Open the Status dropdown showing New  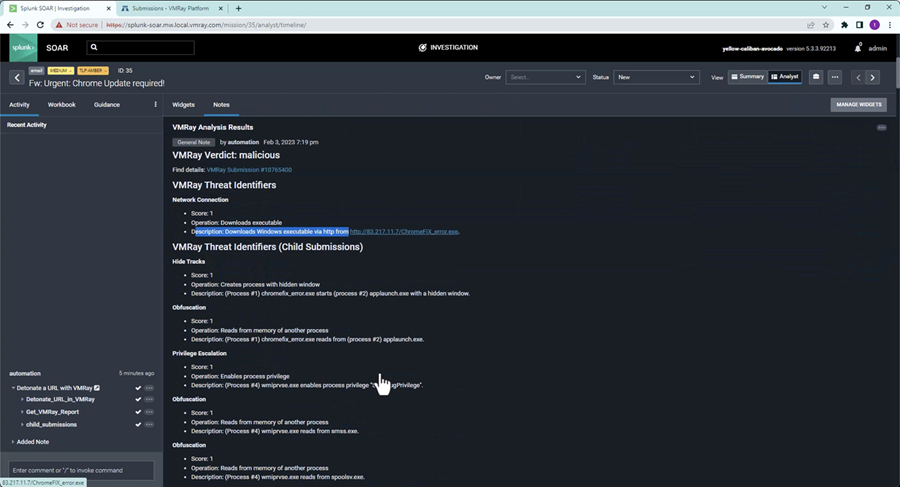pyautogui.click(x=656, y=77)
